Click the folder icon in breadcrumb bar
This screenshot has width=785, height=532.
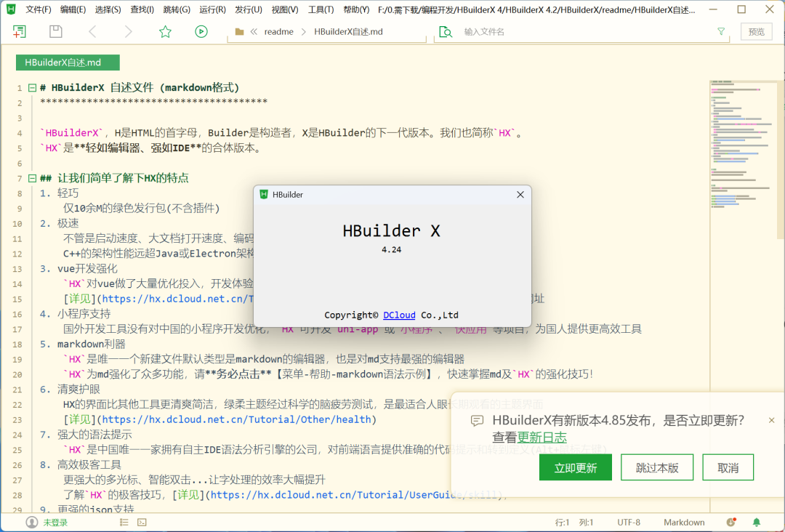pyautogui.click(x=239, y=31)
